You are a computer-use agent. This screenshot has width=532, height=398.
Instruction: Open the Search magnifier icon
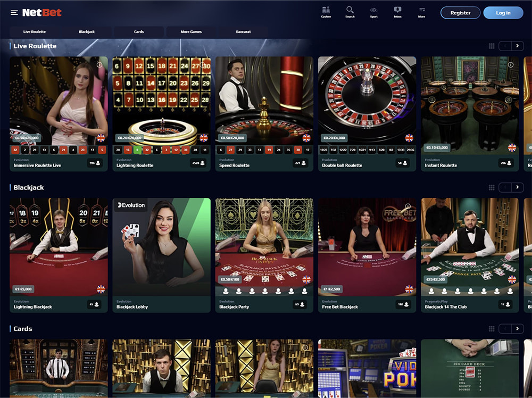click(x=350, y=12)
